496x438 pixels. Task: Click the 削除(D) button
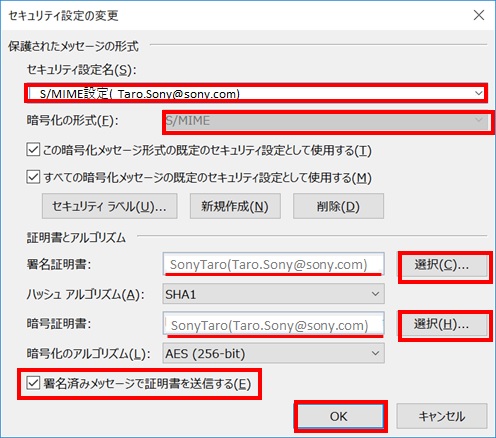tap(338, 206)
